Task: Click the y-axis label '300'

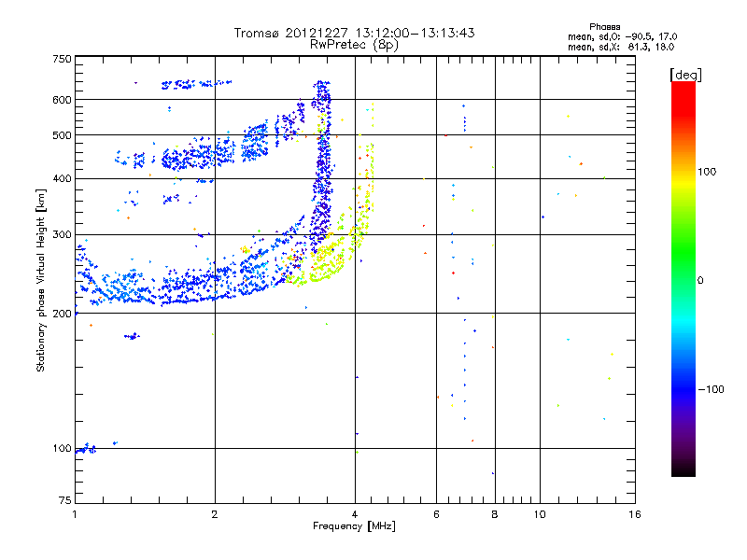Action: pyautogui.click(x=62, y=235)
